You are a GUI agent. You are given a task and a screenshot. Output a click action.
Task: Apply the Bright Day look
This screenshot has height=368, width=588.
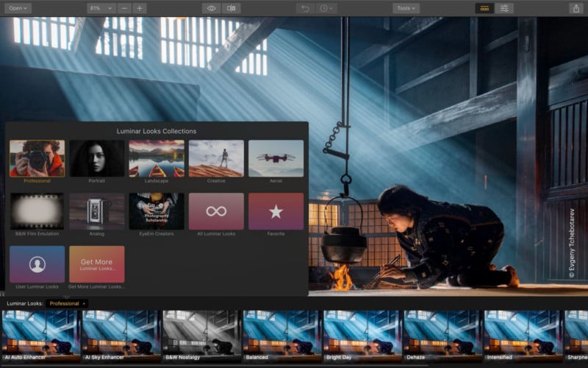362,336
